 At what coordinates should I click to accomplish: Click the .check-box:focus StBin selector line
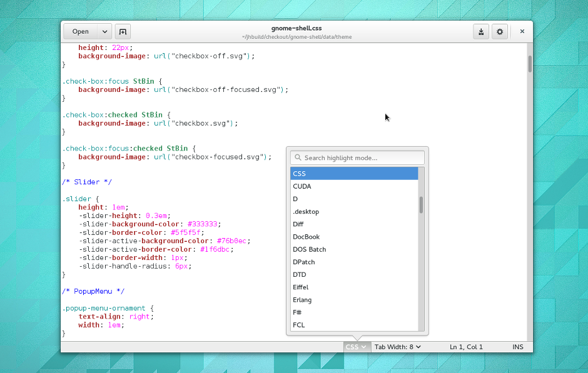pos(112,81)
